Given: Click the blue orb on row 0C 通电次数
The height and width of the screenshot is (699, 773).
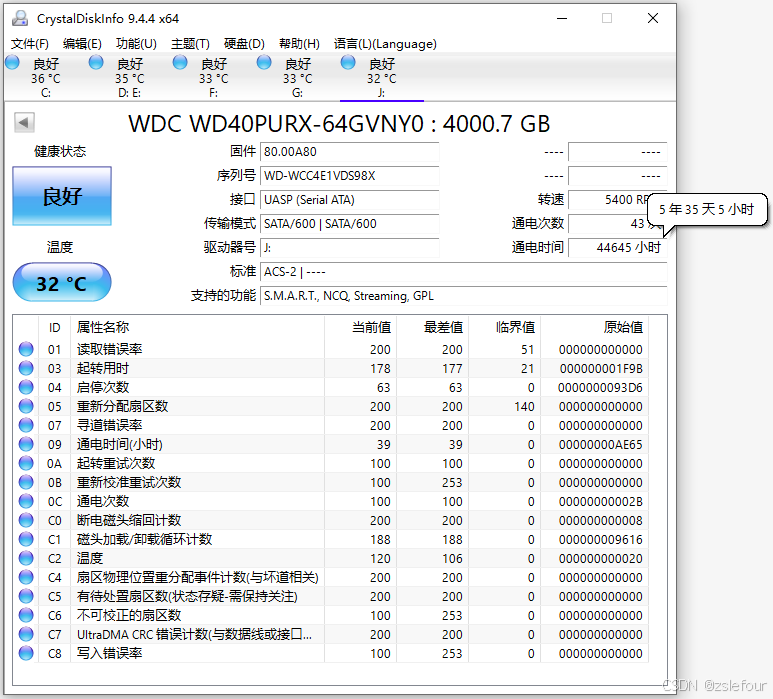Looking at the screenshot, I should coord(26,501).
